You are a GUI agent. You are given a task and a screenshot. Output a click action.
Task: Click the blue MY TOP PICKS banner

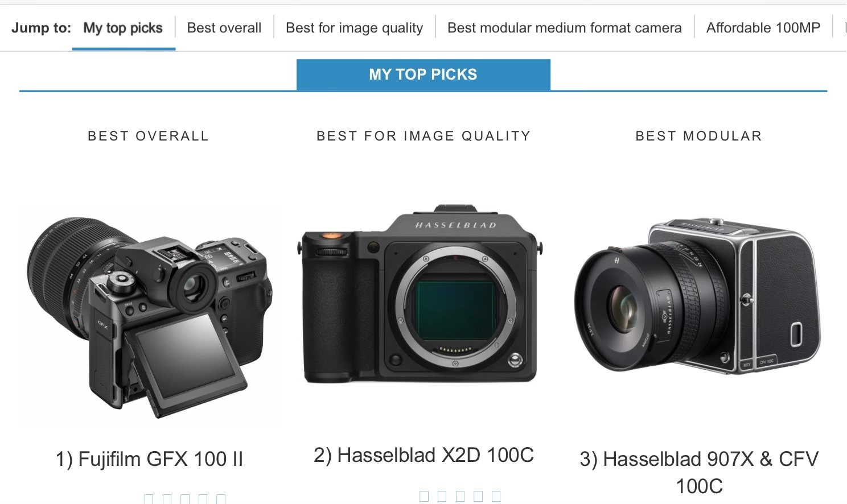coord(423,75)
